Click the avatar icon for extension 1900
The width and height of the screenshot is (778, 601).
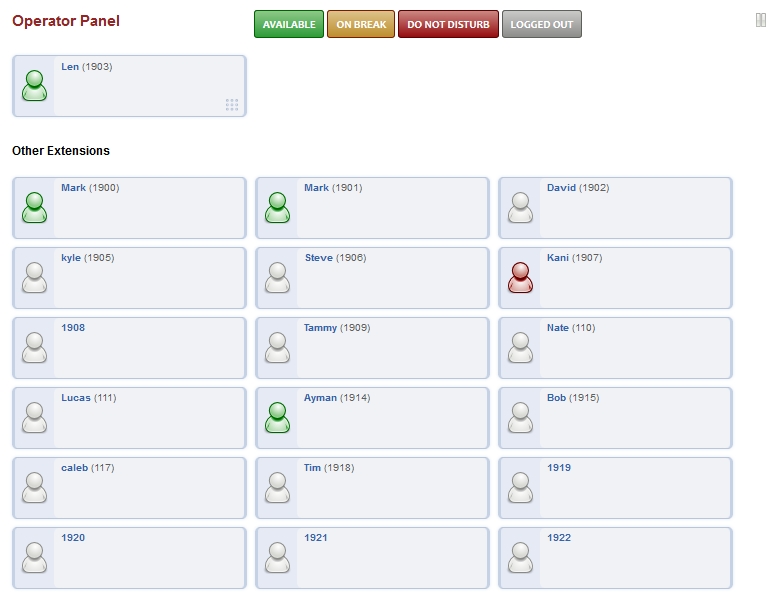pos(34,207)
